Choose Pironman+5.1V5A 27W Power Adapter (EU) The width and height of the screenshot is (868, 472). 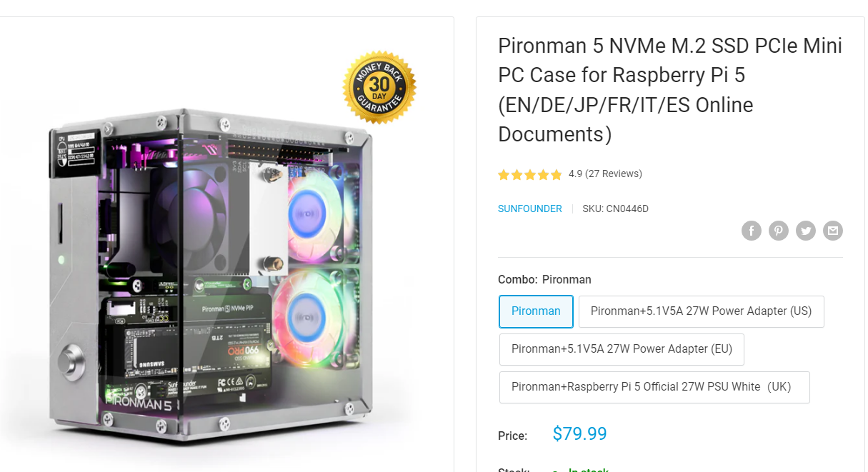[622, 349]
